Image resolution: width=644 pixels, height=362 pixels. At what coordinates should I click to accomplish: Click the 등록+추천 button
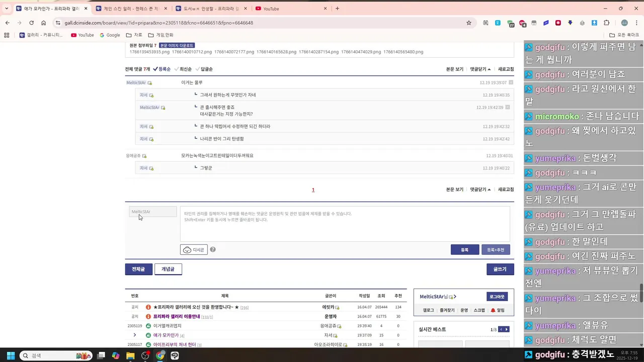point(496,250)
